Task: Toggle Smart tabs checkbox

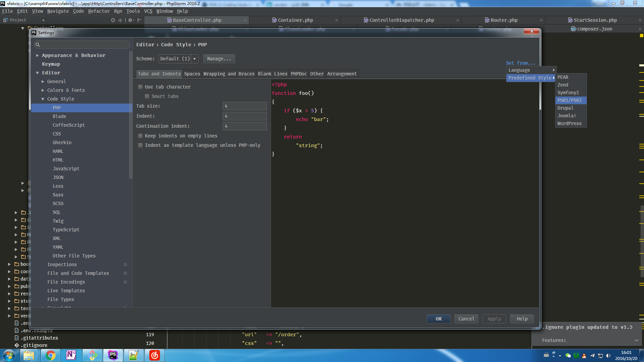Action: point(147,96)
